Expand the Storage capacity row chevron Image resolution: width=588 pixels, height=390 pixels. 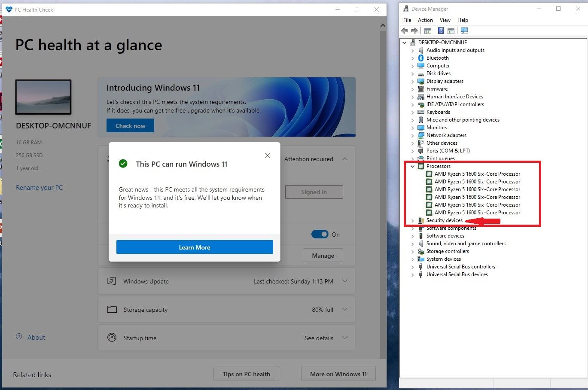click(345, 309)
